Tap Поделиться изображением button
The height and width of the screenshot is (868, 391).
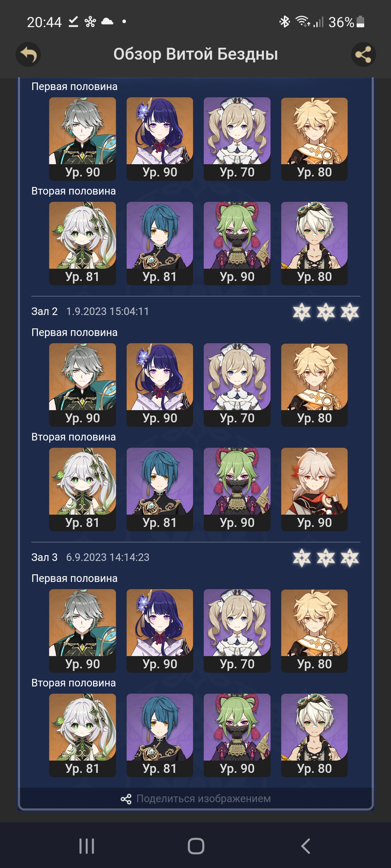(x=196, y=799)
